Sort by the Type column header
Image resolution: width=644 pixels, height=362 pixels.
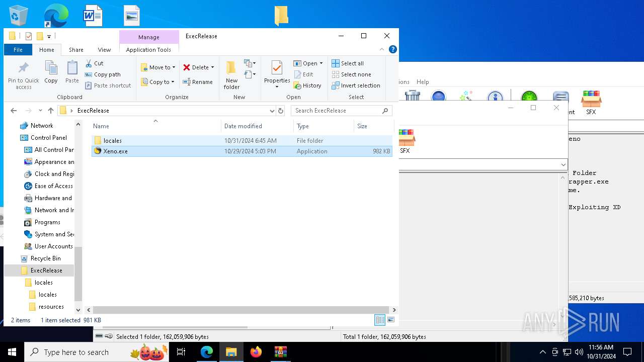click(x=324, y=126)
